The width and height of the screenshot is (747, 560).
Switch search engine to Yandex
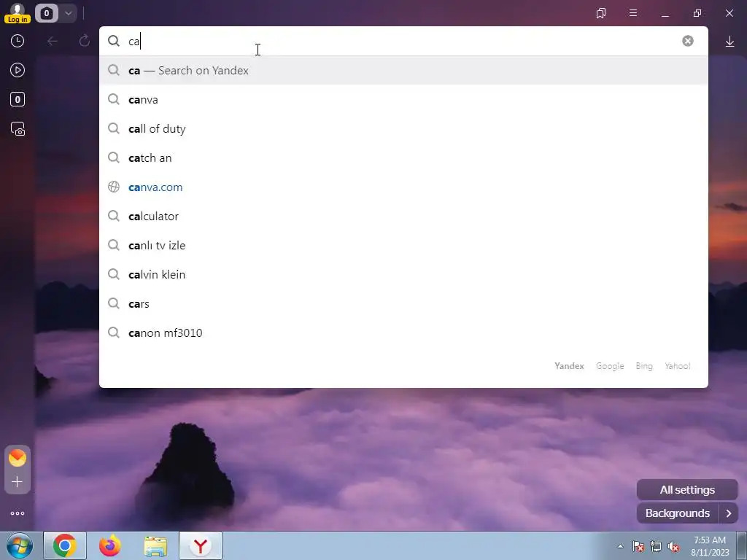(569, 366)
